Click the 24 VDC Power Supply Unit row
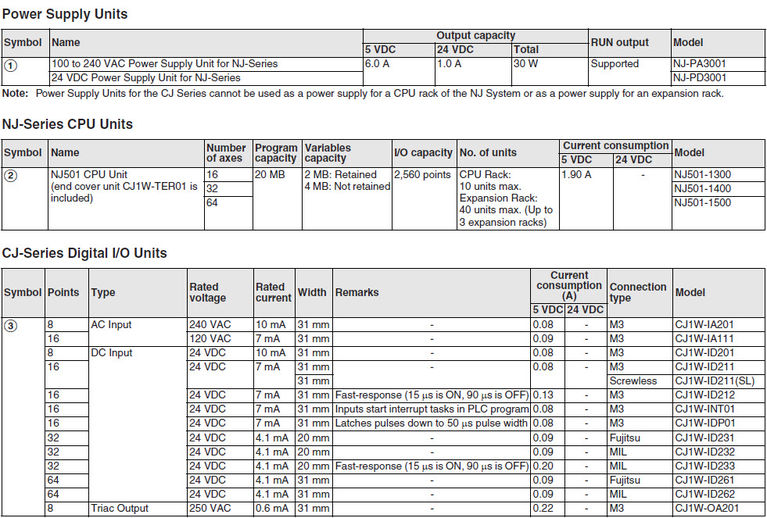The image size is (767, 518). click(146, 77)
